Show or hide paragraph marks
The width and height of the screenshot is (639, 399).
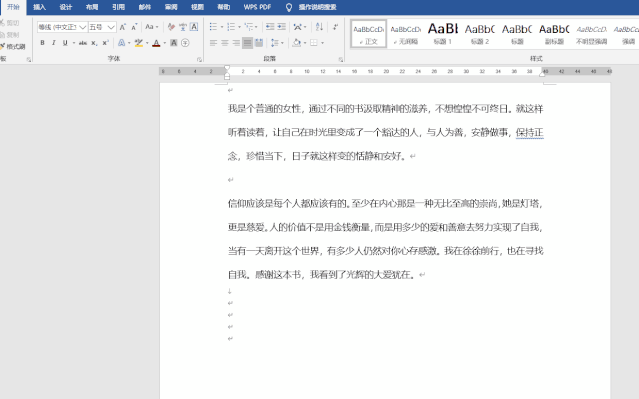coord(335,27)
